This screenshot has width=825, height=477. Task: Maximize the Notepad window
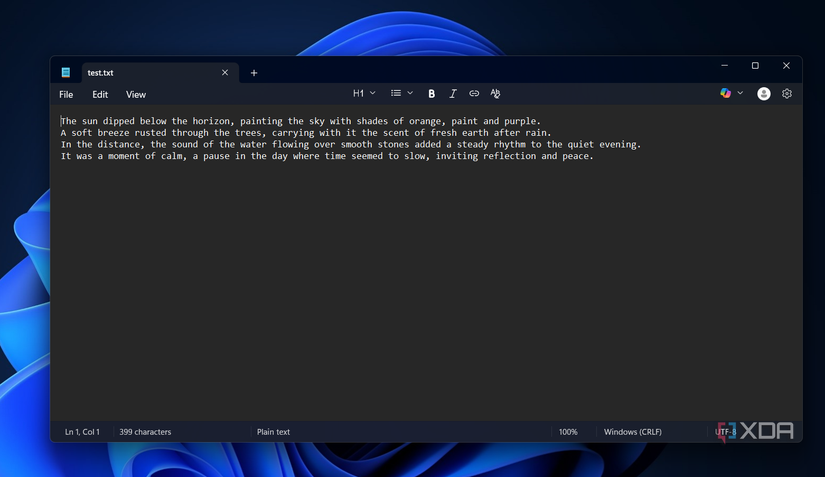pyautogui.click(x=755, y=66)
